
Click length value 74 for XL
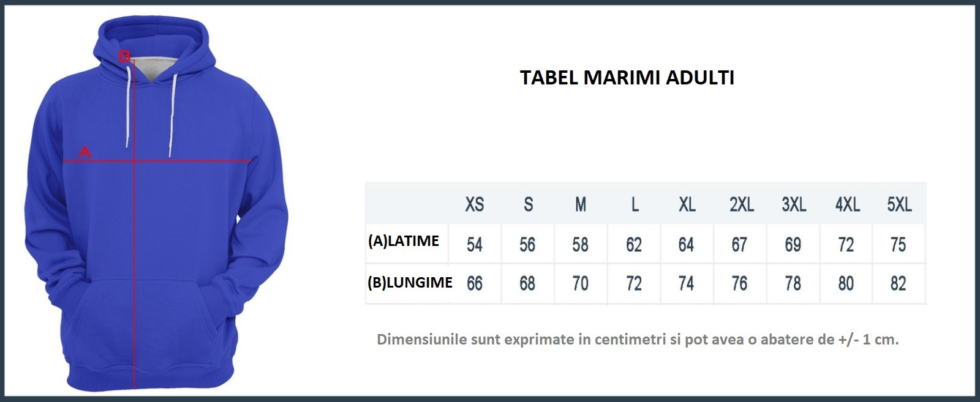coord(686,283)
